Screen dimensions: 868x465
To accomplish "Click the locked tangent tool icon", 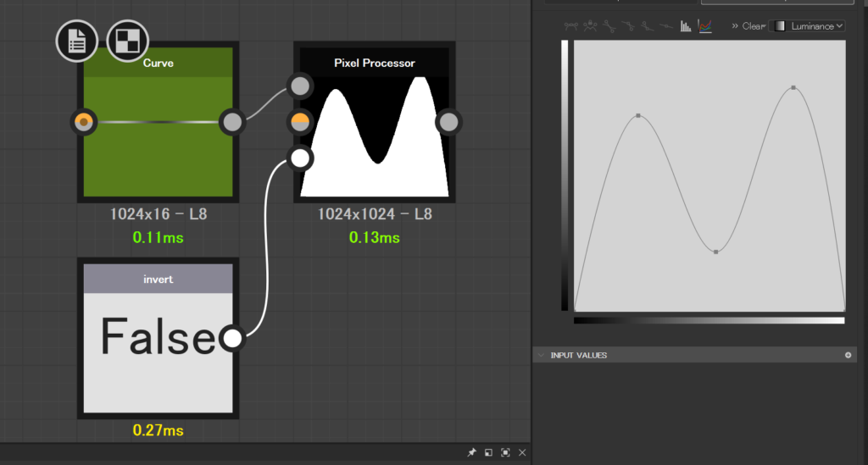I will tap(591, 26).
